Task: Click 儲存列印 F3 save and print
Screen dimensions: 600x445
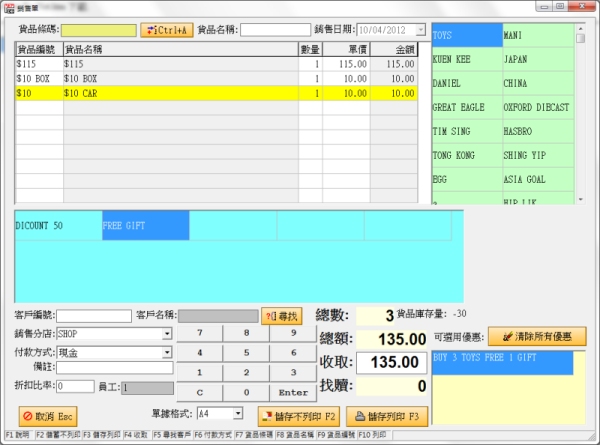Action: point(387,416)
